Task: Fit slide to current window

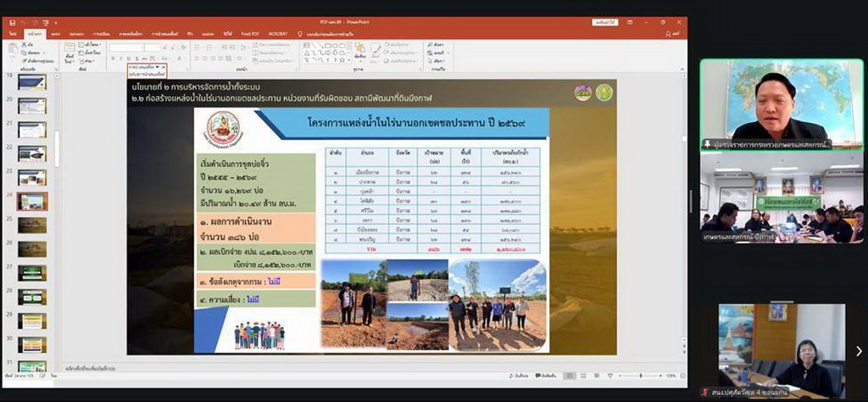Action: (683, 375)
